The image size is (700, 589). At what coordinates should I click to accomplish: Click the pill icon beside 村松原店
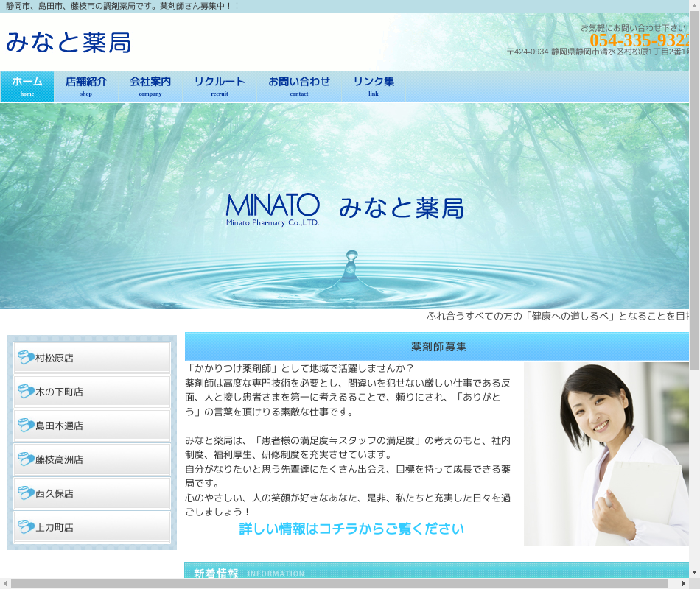coord(27,358)
